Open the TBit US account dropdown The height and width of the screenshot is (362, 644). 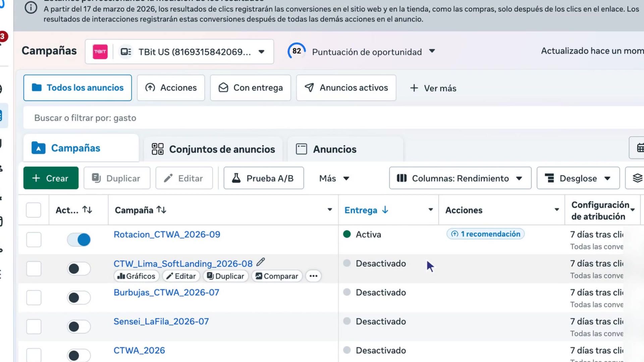click(179, 52)
